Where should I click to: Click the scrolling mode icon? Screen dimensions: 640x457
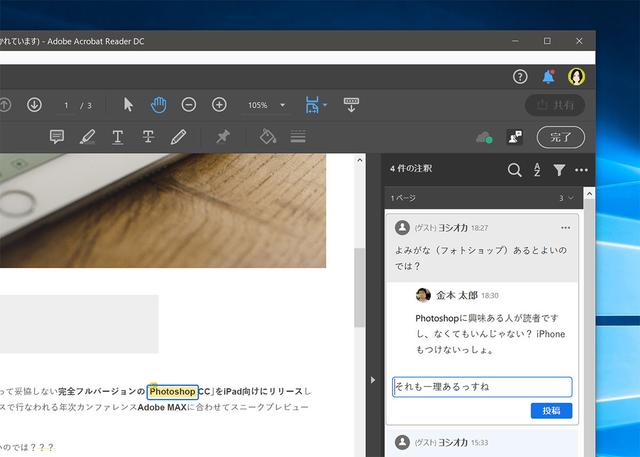[351, 105]
